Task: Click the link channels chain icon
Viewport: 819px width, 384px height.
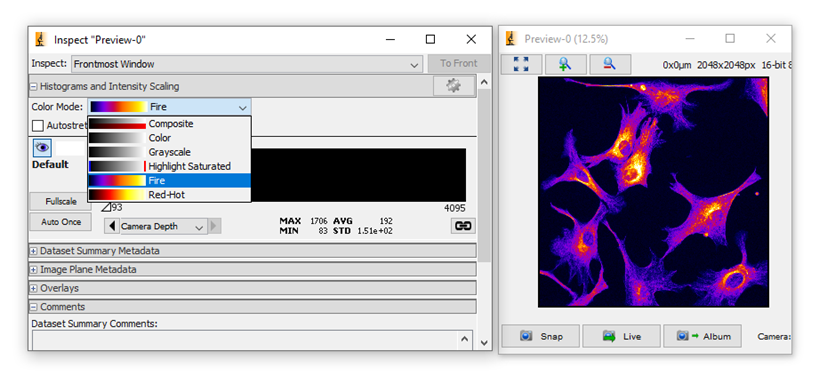Action: coord(463,226)
